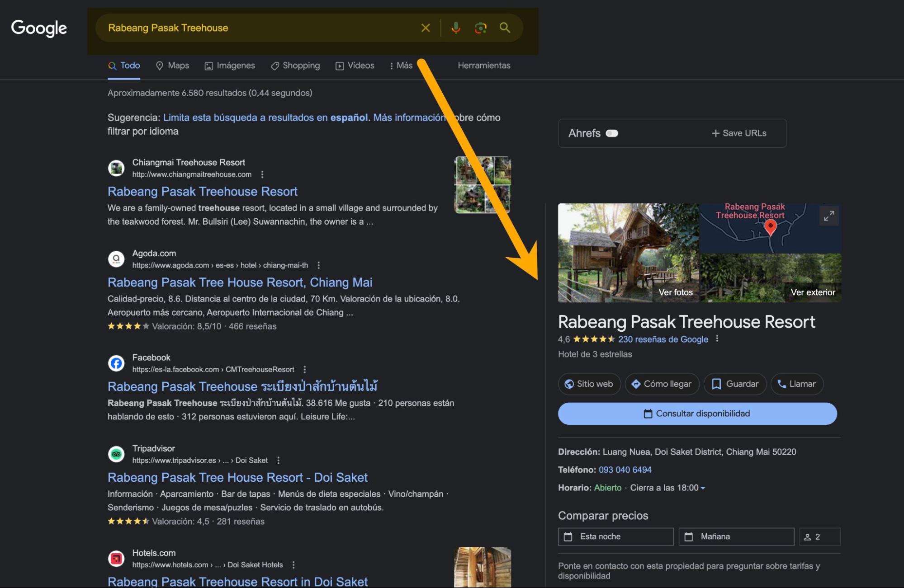
Task: Switch to the Imágenes tab
Action: (230, 66)
